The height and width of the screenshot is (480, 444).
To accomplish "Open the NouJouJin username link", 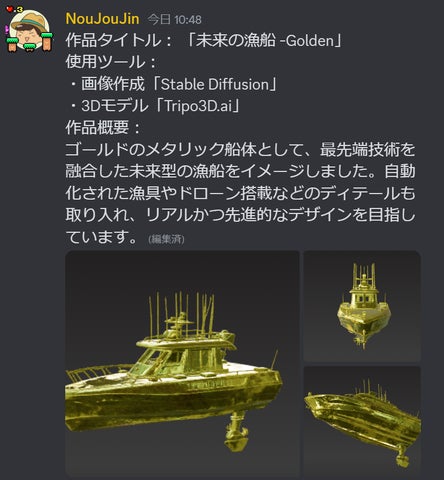I will click(x=102, y=19).
